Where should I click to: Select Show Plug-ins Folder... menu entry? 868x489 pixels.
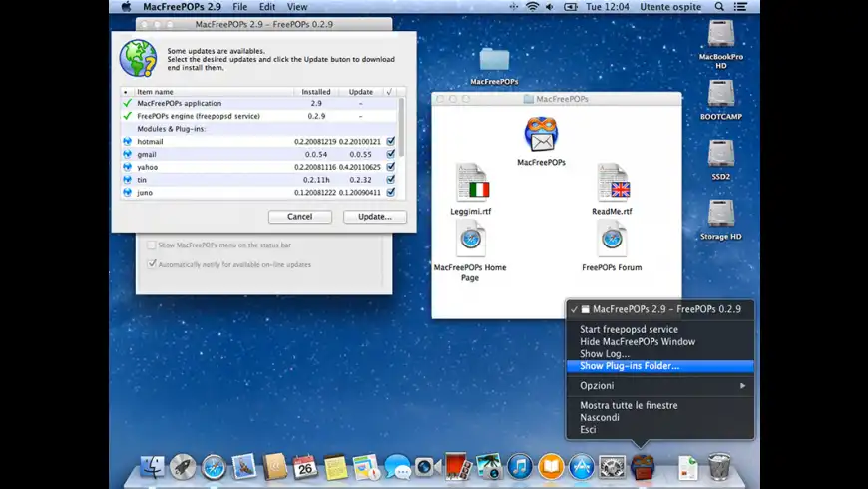[x=659, y=366]
